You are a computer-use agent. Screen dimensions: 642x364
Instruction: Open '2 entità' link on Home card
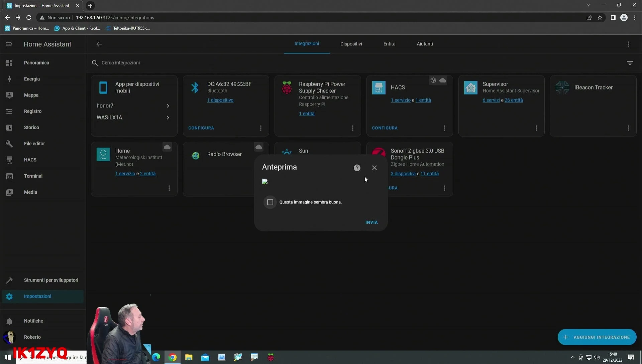148,174
